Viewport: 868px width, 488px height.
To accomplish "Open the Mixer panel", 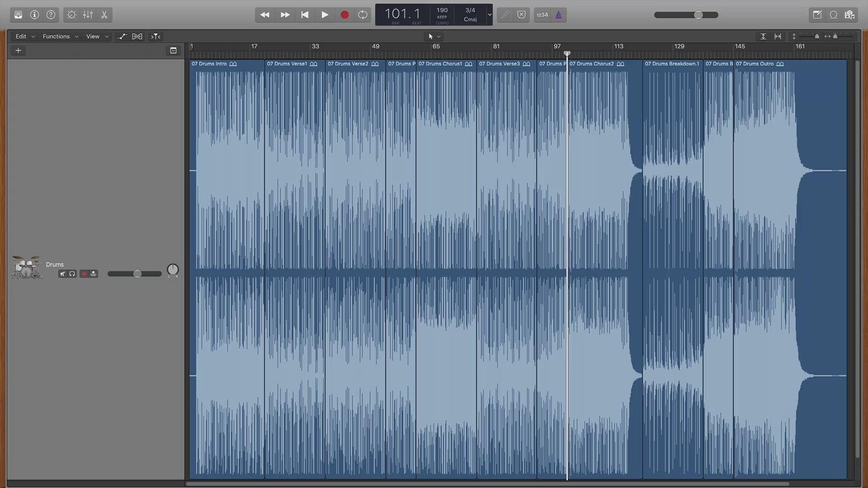I will tap(88, 15).
